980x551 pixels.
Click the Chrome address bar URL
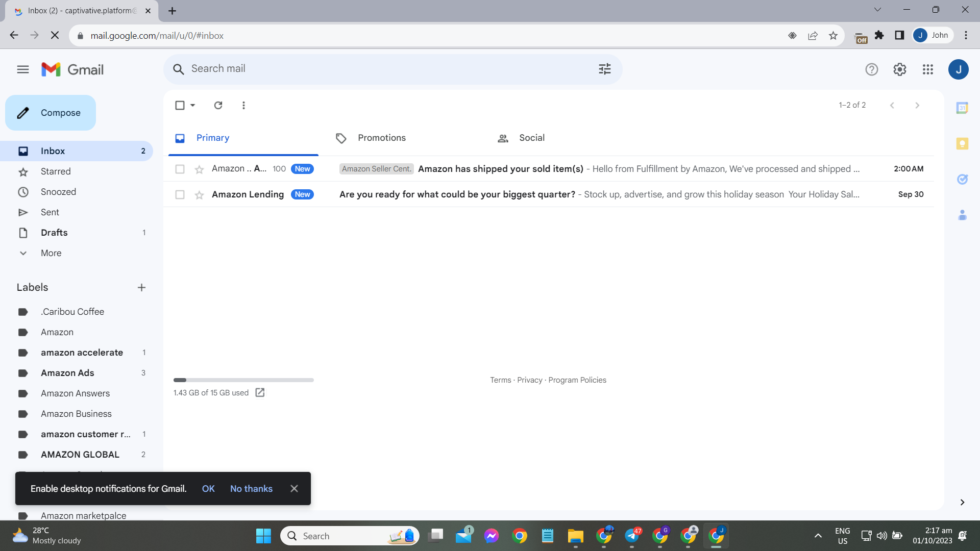click(x=157, y=36)
